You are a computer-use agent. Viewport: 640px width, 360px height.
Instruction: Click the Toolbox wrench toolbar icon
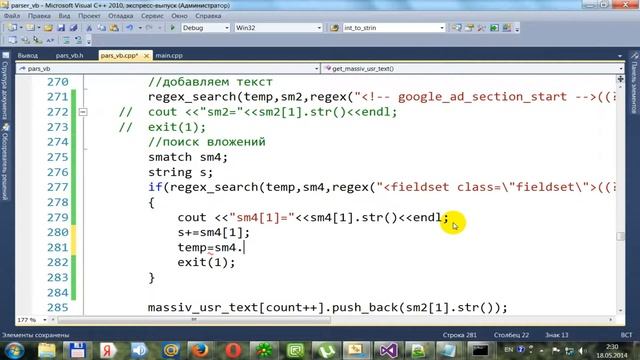click(482, 28)
